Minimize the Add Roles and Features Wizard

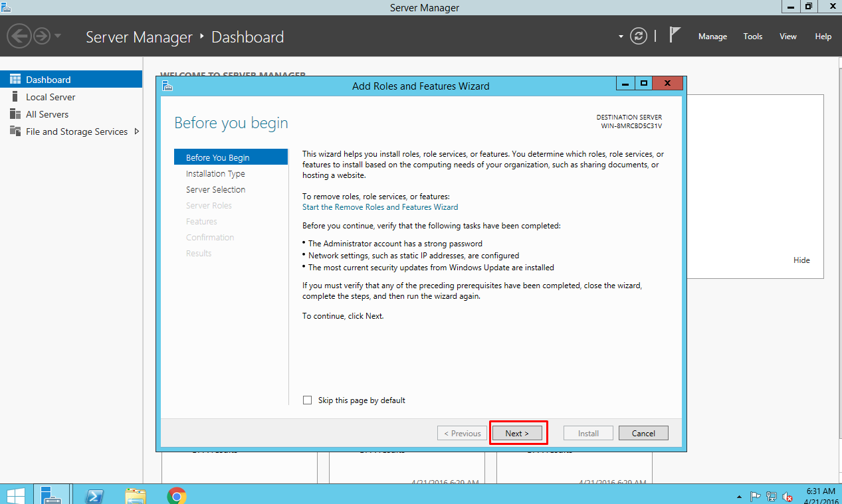(x=625, y=84)
